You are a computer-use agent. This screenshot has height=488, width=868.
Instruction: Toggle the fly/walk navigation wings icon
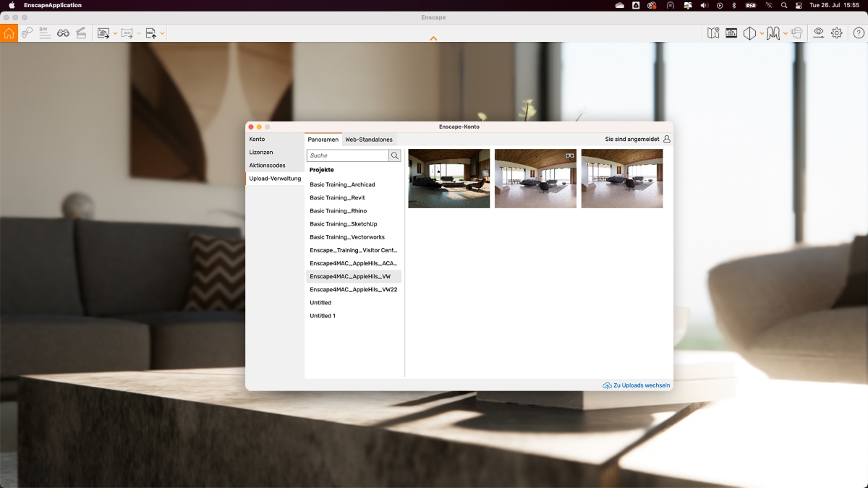(x=773, y=33)
